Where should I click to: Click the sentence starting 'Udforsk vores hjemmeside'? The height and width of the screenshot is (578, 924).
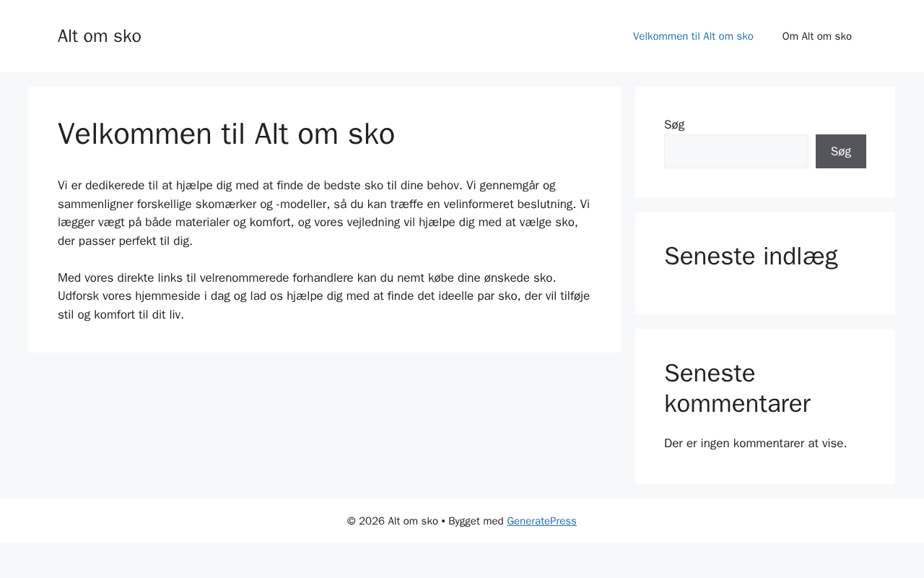click(289, 296)
